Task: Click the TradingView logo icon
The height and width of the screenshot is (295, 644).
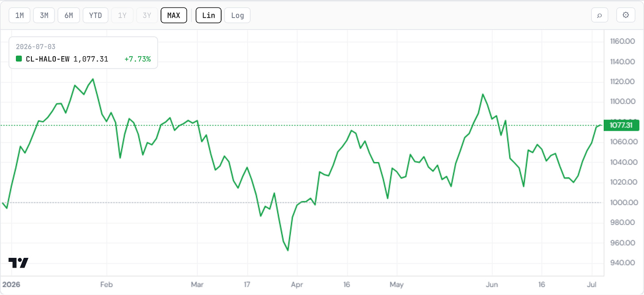Action: click(18, 263)
